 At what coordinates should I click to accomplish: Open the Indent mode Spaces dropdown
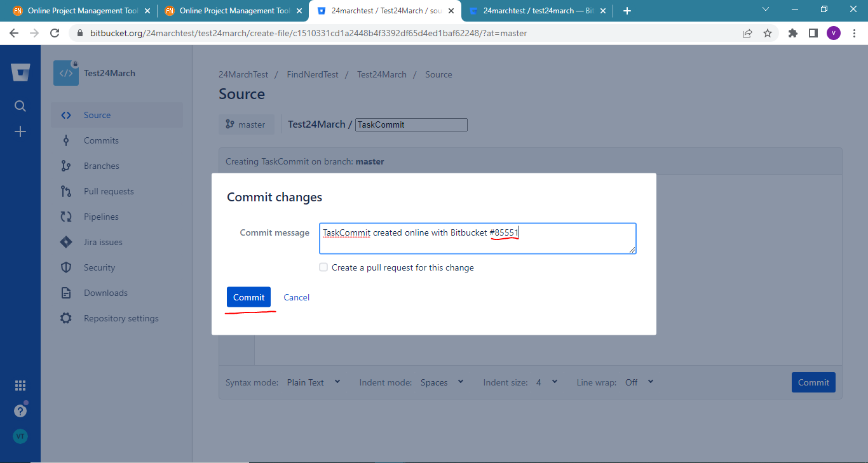point(442,382)
